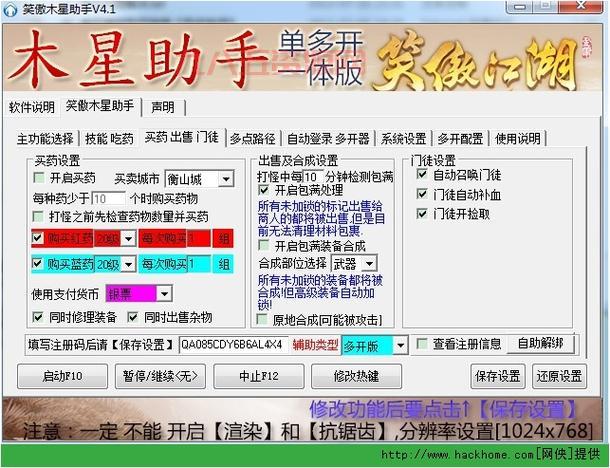Open the 多开配置 sub-tab
Screen dimensions: 610x468
pyautogui.click(x=460, y=138)
